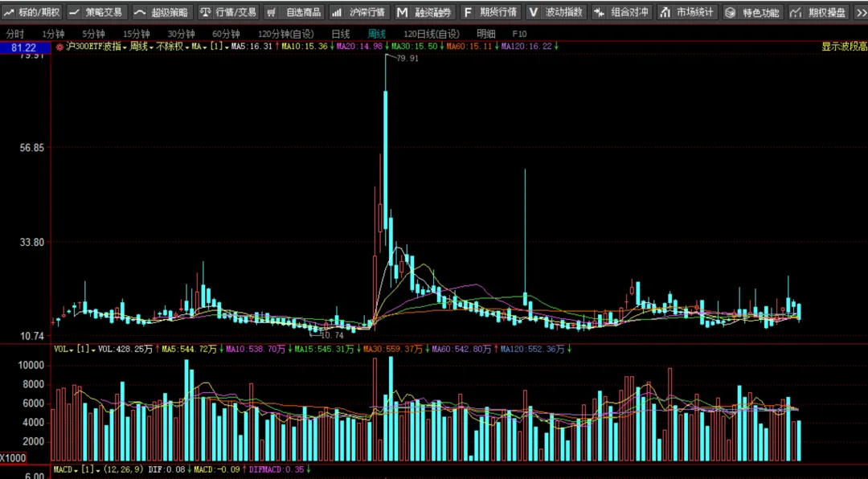Switch to the 30分钟 tab

181,35
